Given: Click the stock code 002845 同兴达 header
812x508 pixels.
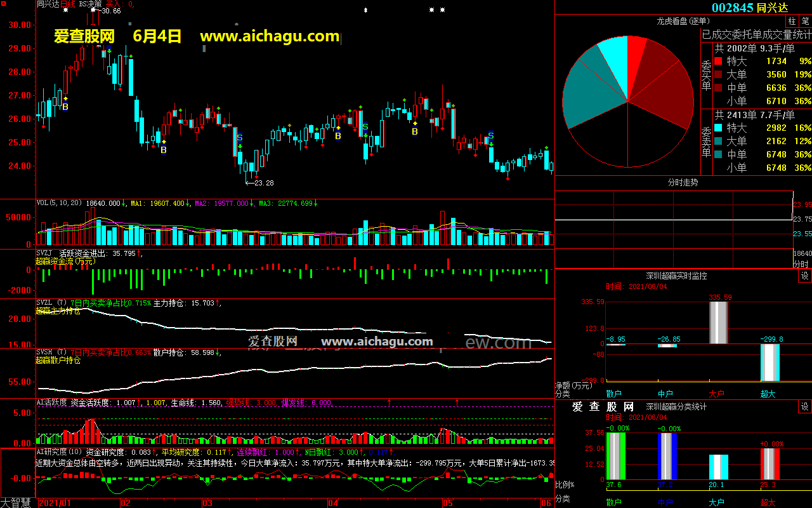Looking at the screenshot, I should 749,8.
